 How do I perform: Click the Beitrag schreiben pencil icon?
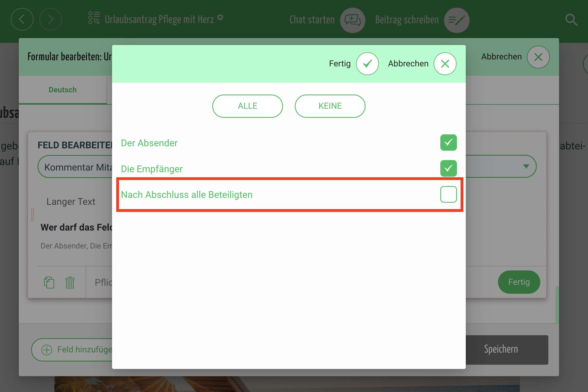[x=456, y=20]
